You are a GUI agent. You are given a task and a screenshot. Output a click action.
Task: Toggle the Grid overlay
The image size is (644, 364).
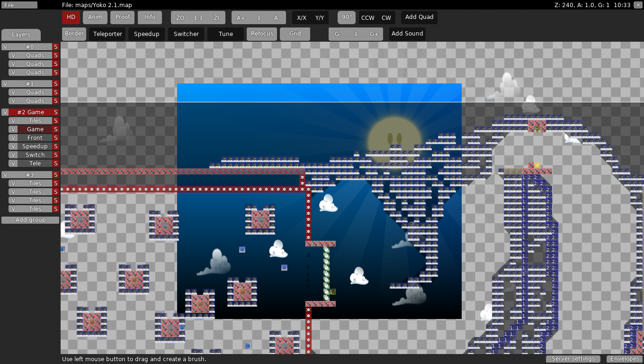295,34
